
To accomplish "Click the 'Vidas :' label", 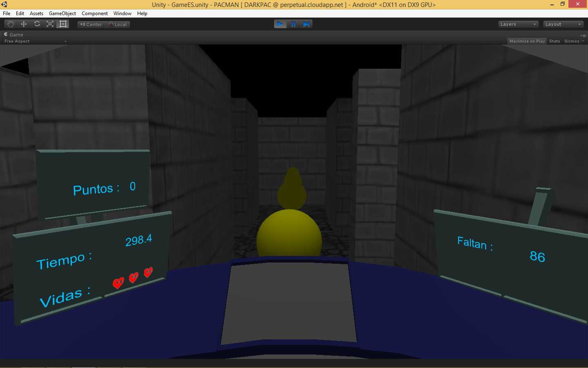I will click(x=65, y=297).
